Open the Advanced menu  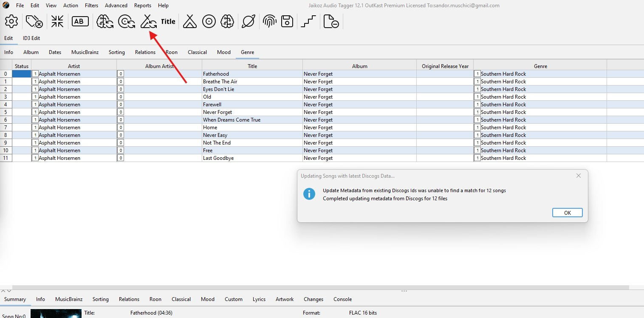tap(116, 6)
